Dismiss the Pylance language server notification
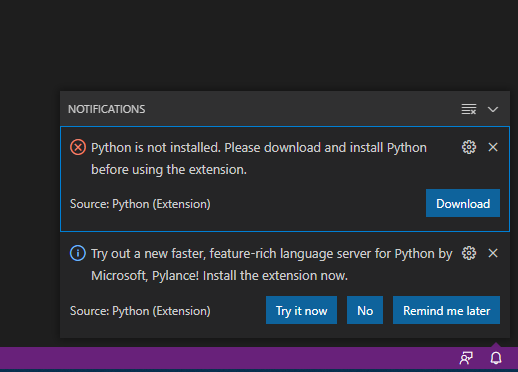The height and width of the screenshot is (372, 518). [493, 253]
